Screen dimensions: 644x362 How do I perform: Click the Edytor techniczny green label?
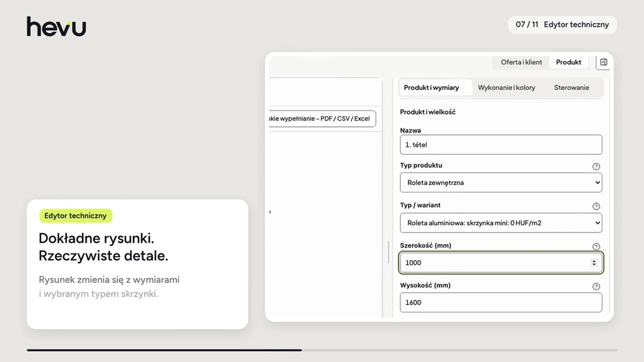[x=76, y=216]
